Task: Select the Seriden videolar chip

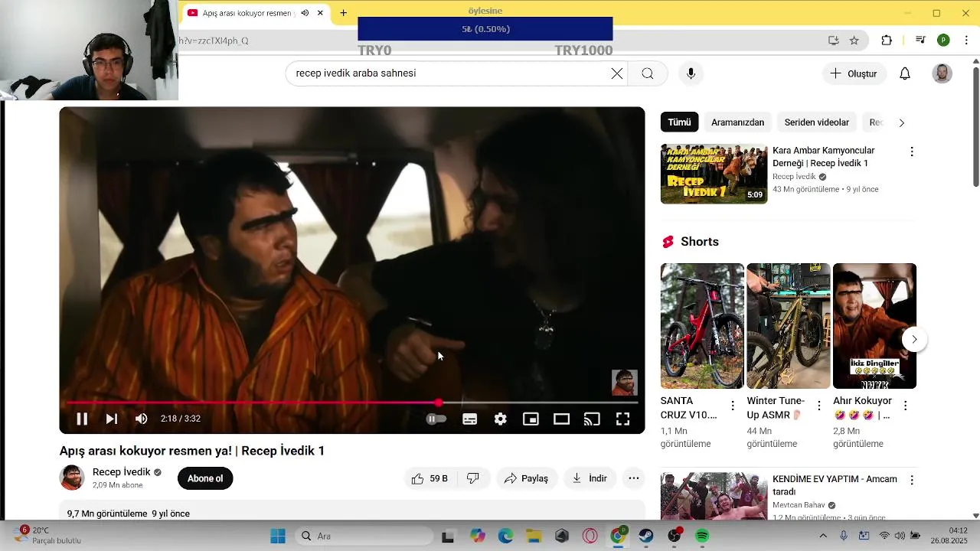Action: click(817, 122)
